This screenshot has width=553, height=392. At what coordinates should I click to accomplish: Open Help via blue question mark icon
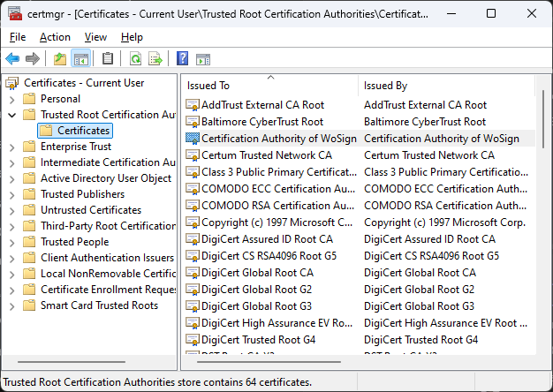182,59
